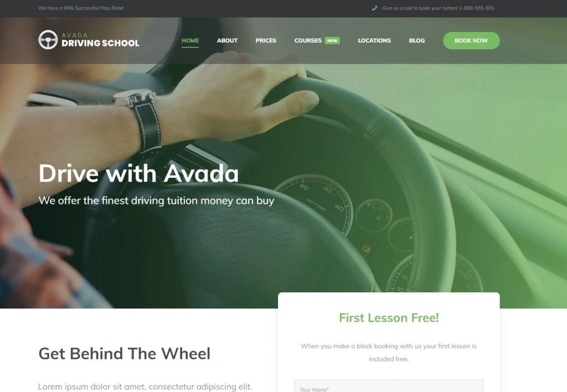567x392 pixels.
Task: Open the Prices menu item
Action: [x=266, y=40]
